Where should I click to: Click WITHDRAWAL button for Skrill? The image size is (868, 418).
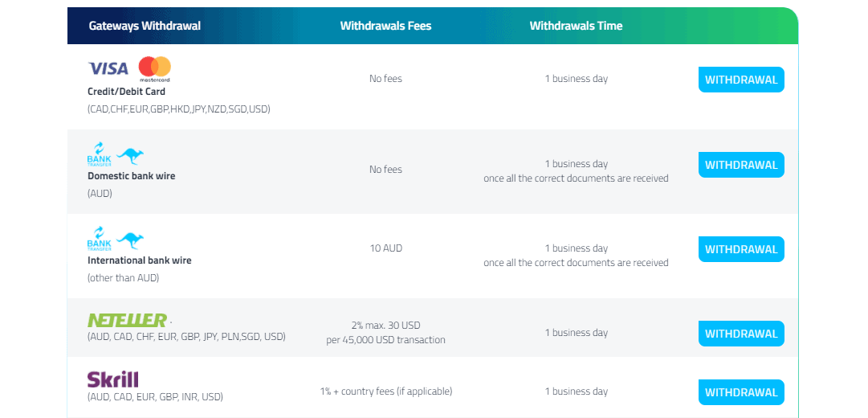[741, 392]
